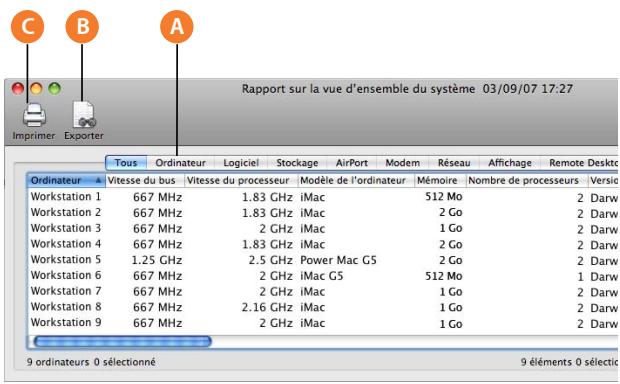Select the Workstation 3 row
Viewport: 620px width, 384px height.
(323, 228)
